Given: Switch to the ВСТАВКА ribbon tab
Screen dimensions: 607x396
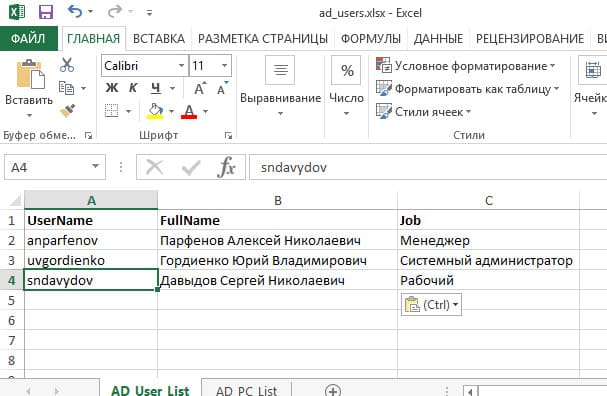Looking at the screenshot, I should pyautogui.click(x=159, y=39).
